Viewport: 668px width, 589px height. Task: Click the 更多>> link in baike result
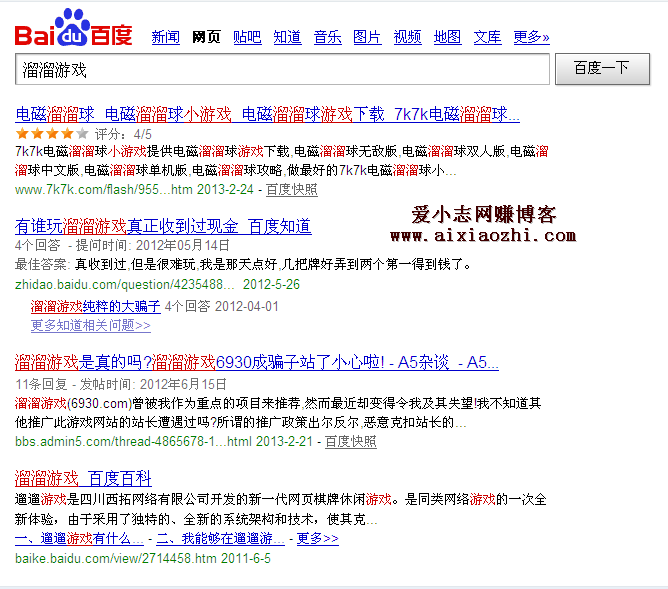click(x=317, y=539)
